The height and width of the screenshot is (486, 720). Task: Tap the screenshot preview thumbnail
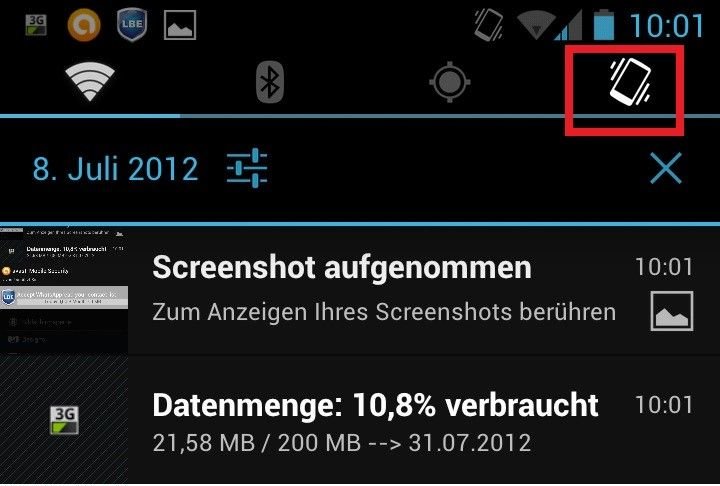pyautogui.click(x=64, y=290)
